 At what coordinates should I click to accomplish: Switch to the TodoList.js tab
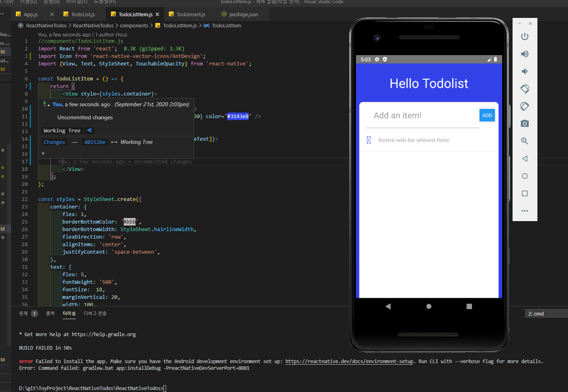click(83, 14)
